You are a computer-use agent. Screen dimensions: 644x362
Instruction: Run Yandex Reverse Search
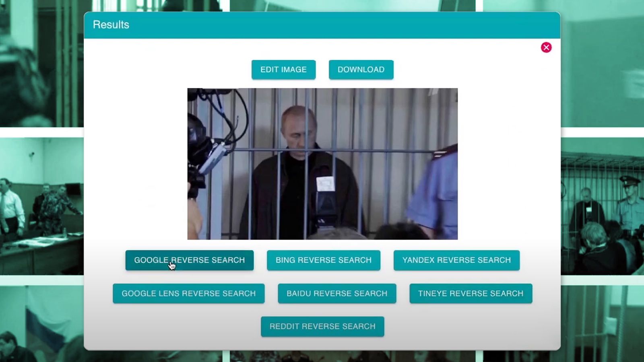[456, 260]
